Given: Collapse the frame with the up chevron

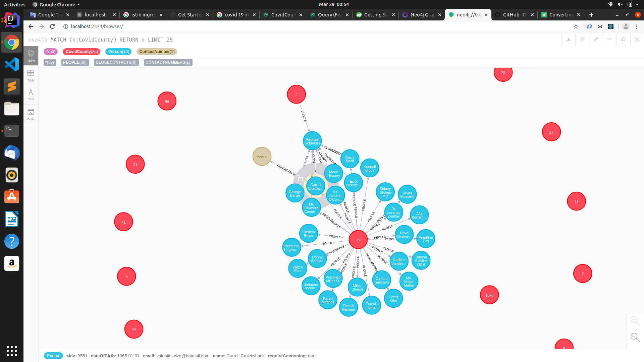Looking at the screenshot, I should coord(610,40).
